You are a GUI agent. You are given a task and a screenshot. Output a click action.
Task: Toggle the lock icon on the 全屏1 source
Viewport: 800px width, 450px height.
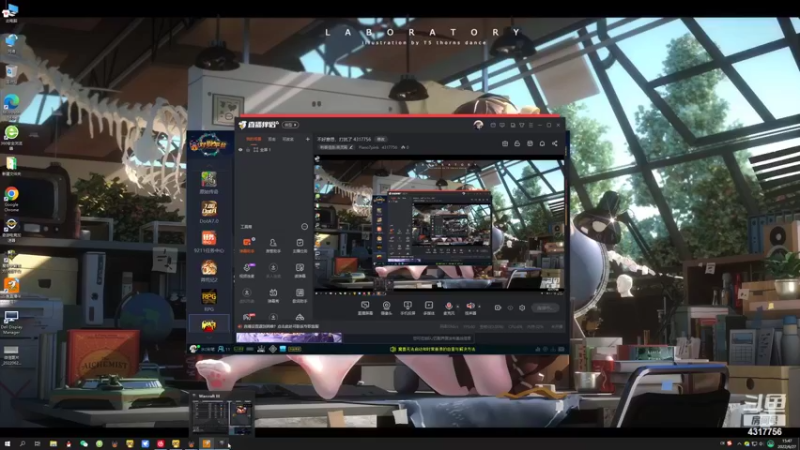(x=248, y=150)
